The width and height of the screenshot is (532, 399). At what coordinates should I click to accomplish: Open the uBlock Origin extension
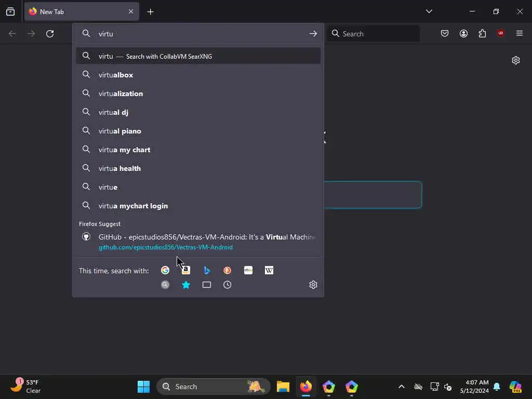point(501,33)
